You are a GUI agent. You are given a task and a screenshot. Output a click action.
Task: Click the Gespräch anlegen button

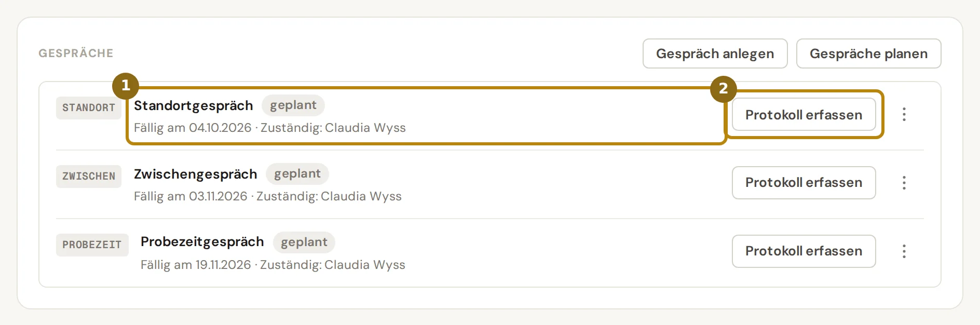[x=715, y=53]
